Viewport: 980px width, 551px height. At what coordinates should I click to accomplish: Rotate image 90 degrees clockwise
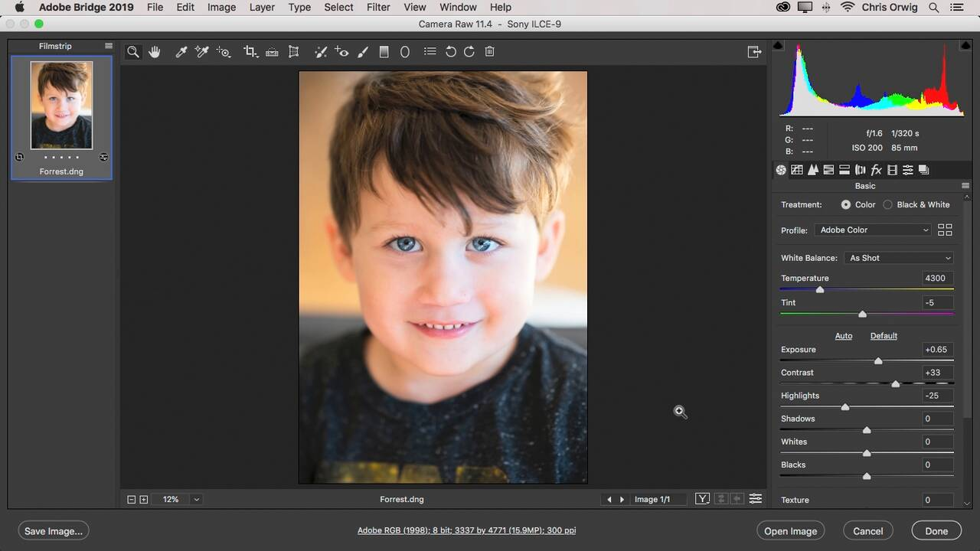pyautogui.click(x=469, y=51)
